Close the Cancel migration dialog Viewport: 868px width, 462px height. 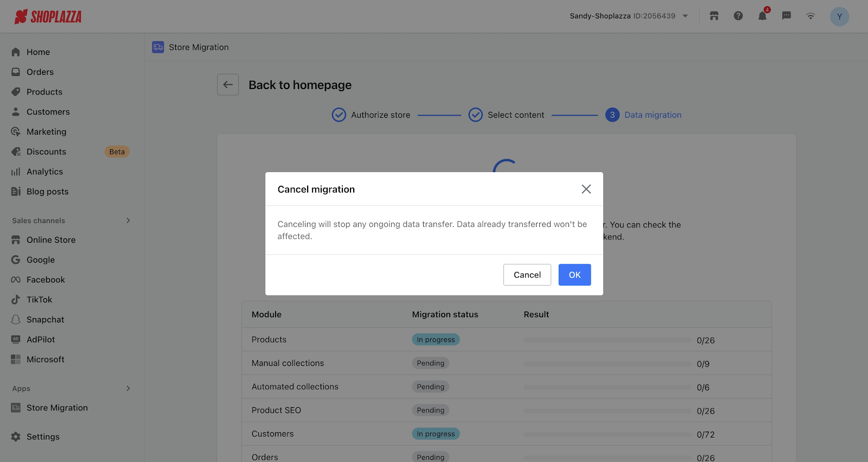coord(586,189)
